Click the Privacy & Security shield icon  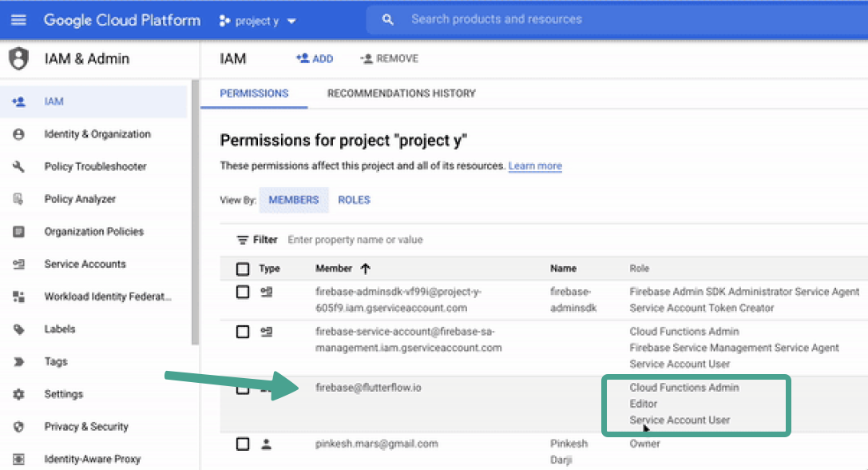click(18, 427)
